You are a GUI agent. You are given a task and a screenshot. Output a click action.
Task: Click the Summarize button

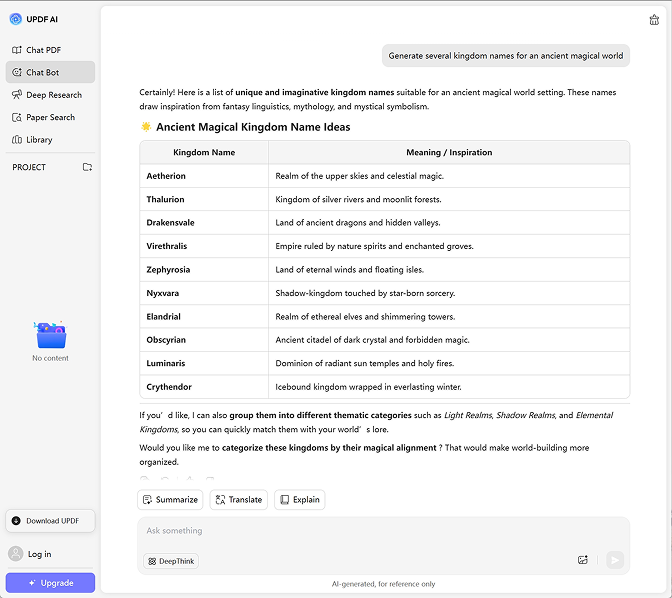(170, 499)
